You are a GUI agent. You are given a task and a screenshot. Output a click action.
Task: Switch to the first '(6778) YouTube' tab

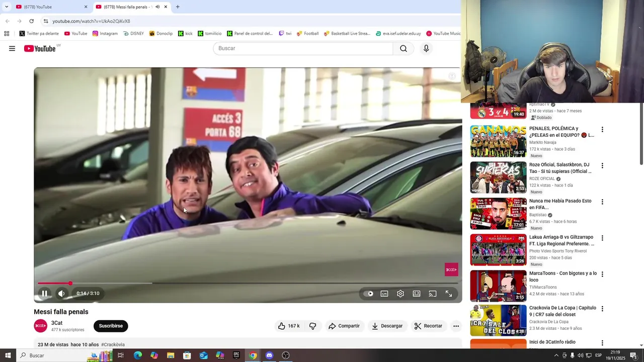click(x=48, y=7)
